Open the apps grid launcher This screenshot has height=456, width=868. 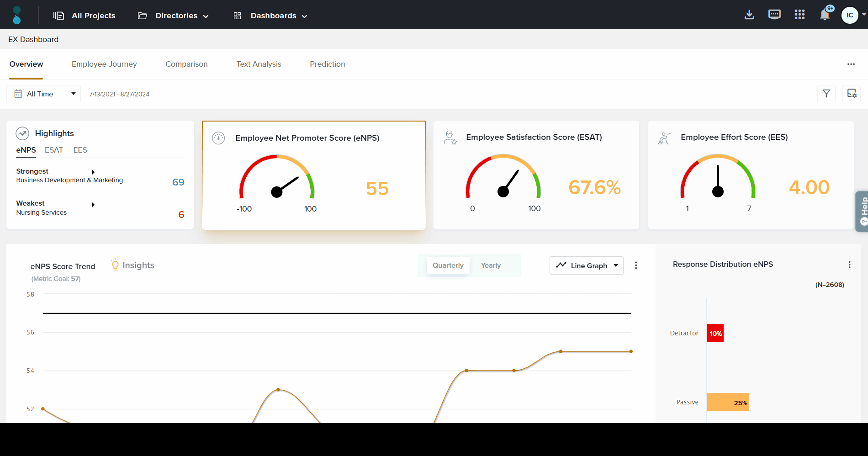point(799,15)
